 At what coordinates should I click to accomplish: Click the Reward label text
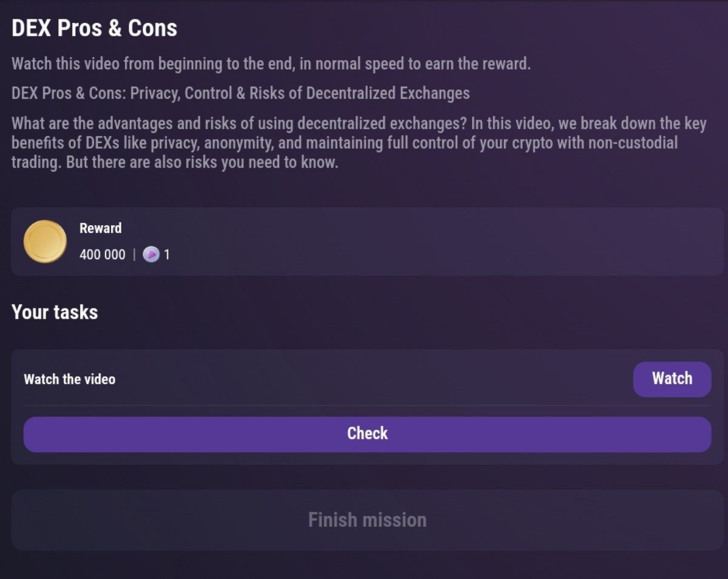click(100, 228)
